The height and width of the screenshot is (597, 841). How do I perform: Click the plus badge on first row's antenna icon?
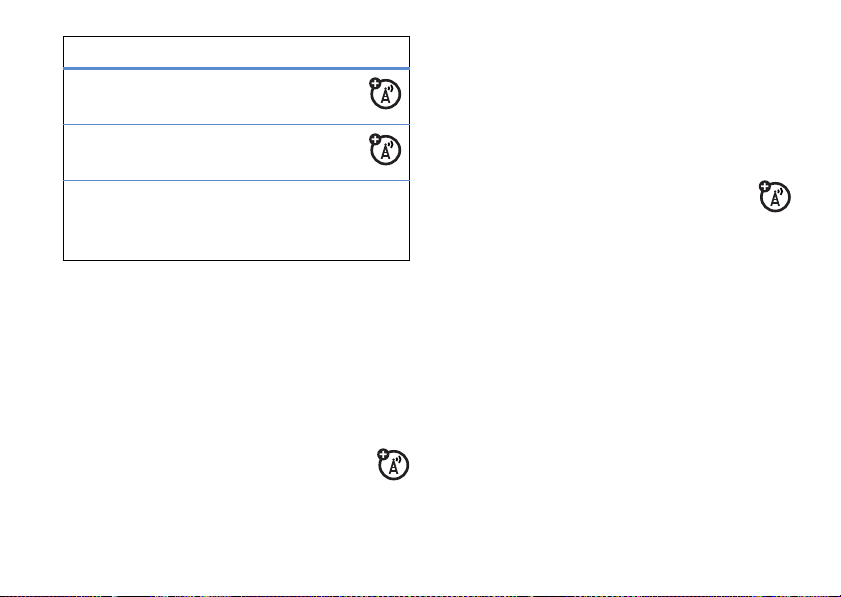tap(370, 83)
